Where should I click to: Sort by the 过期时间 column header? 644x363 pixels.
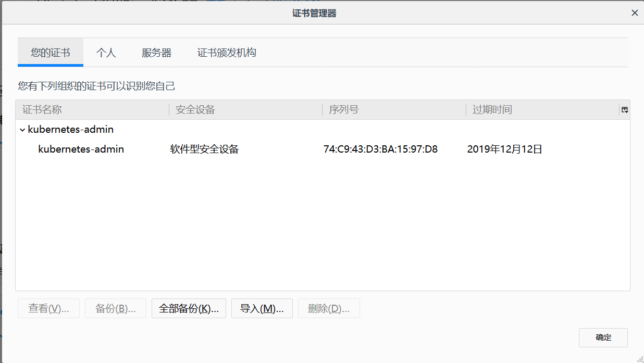tap(492, 109)
